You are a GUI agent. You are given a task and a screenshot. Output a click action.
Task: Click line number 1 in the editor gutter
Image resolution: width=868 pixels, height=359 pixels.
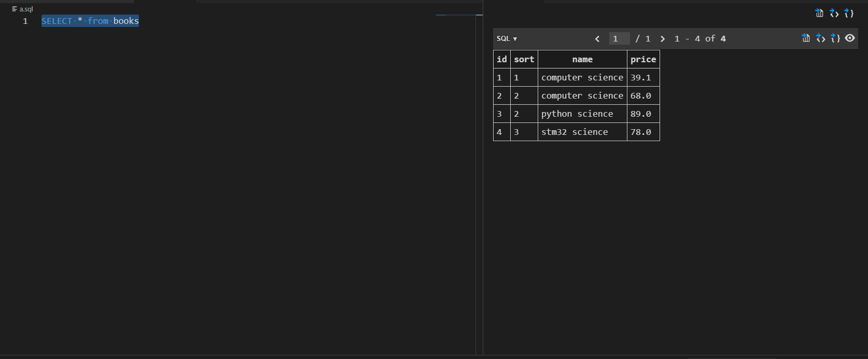click(x=25, y=21)
